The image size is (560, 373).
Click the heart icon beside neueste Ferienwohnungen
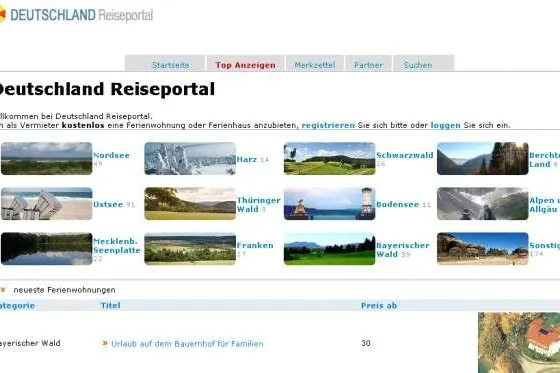click(3, 290)
